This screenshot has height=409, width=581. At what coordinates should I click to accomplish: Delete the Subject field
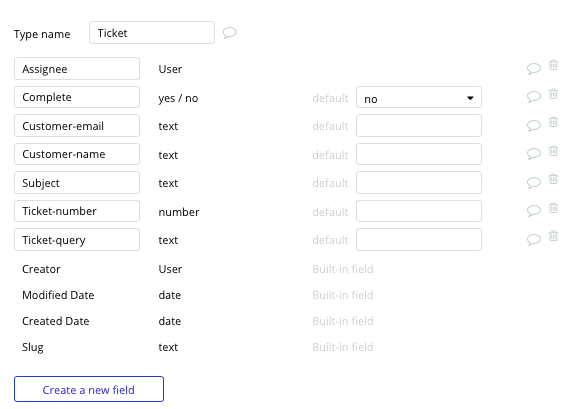tap(553, 179)
